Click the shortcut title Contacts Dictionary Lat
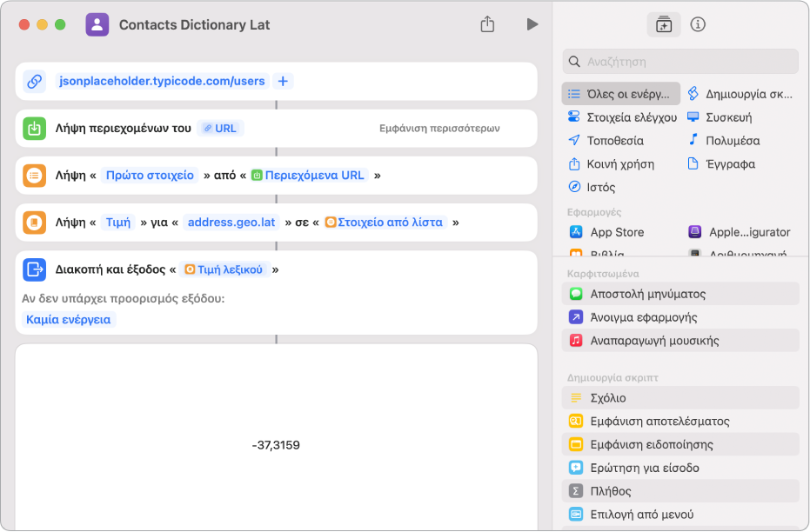Viewport: 810px width, 532px height. 194,24
